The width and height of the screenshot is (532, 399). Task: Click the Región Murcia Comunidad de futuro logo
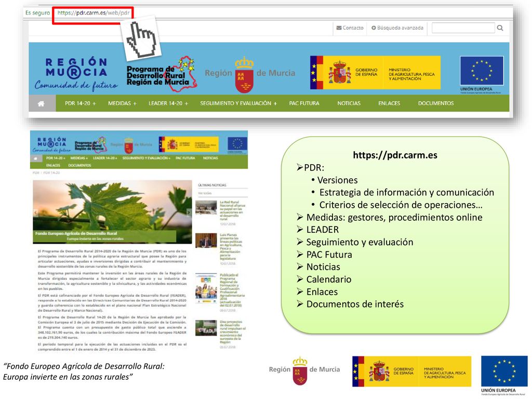pyautogui.click(x=76, y=74)
